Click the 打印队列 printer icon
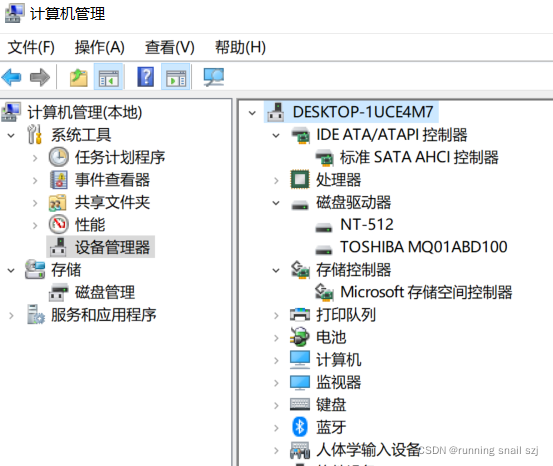 tap(300, 314)
